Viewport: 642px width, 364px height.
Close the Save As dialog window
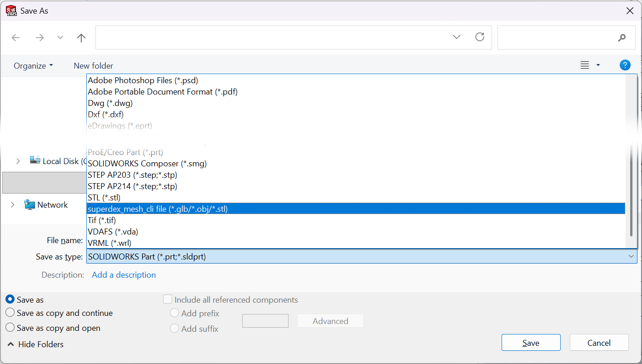[x=630, y=11]
